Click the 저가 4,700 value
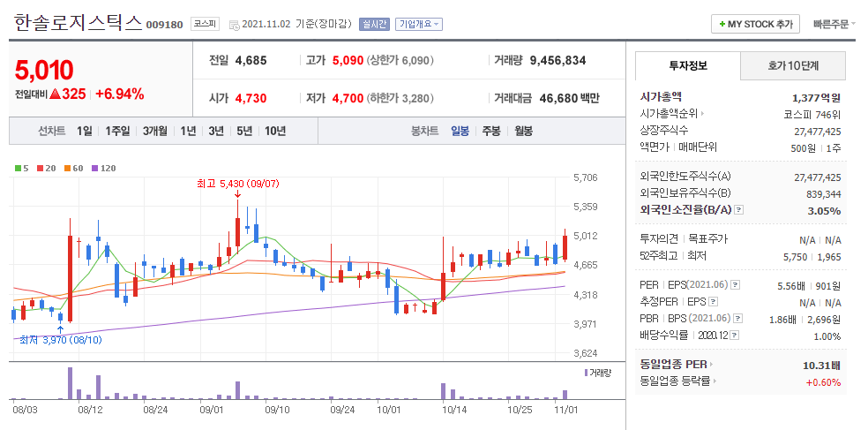Viewport: 868px width, 430px height. click(348, 99)
